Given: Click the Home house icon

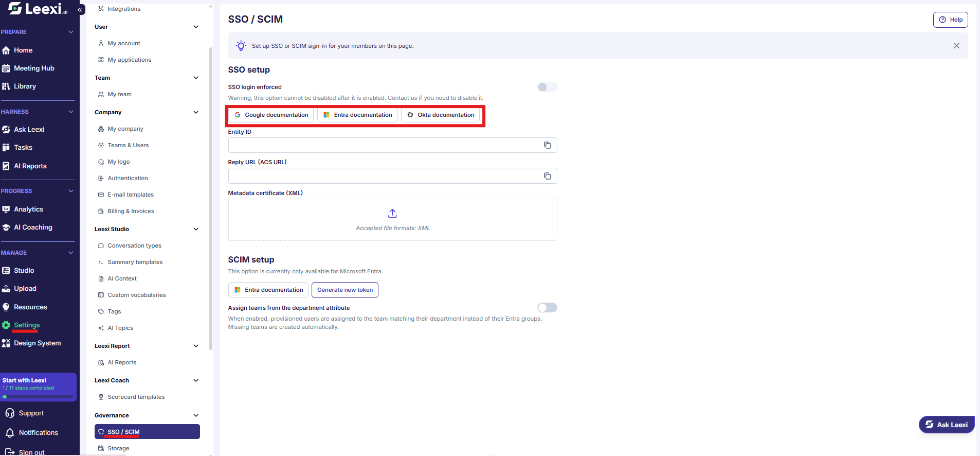Looking at the screenshot, I should click(x=6, y=50).
